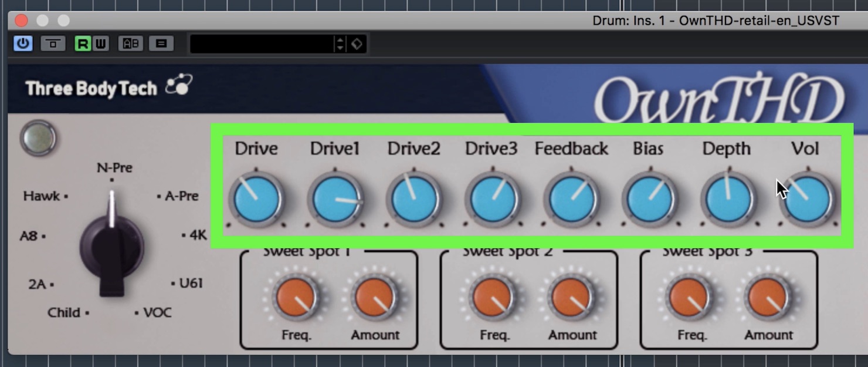Click the bypass routing button next to power
The image size is (868, 367).
[x=53, y=43]
